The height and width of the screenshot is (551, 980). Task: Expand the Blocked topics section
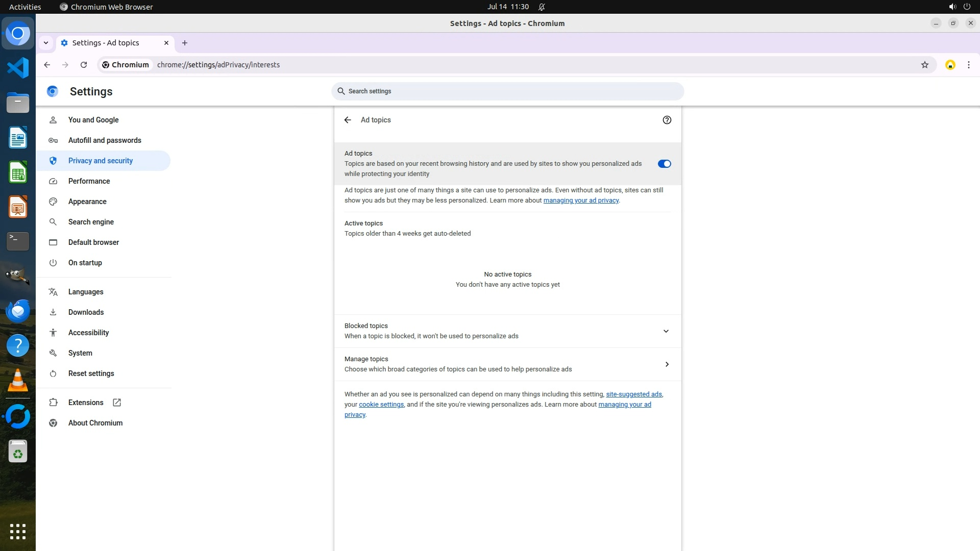(666, 331)
